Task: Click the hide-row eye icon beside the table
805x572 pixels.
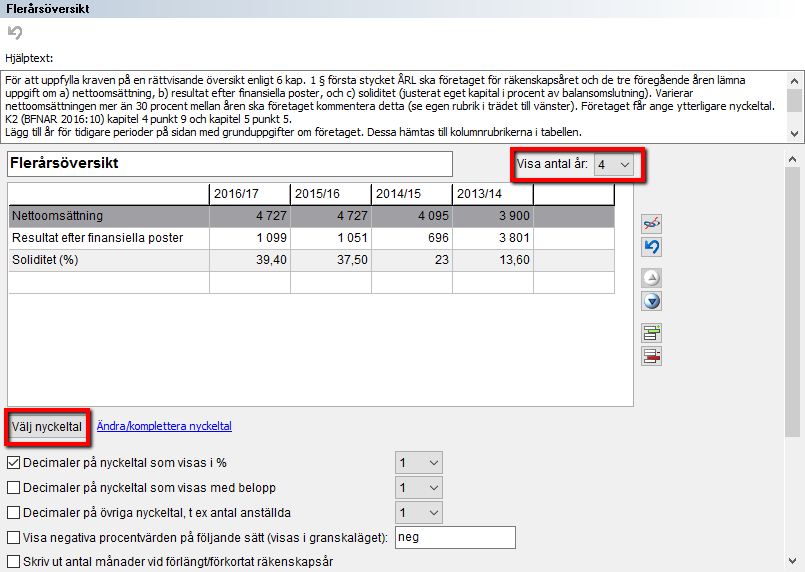Action: pyautogui.click(x=651, y=224)
